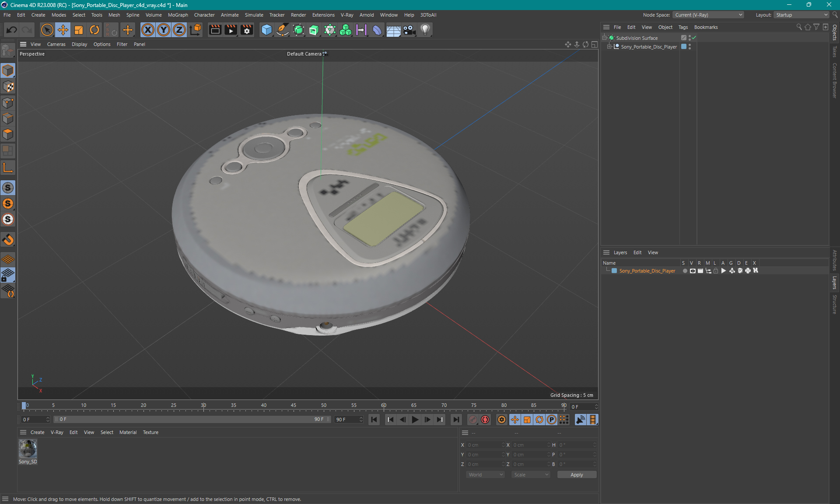This screenshot has width=840, height=504.
Task: Switch to the Takes side tab
Action: [835, 52]
